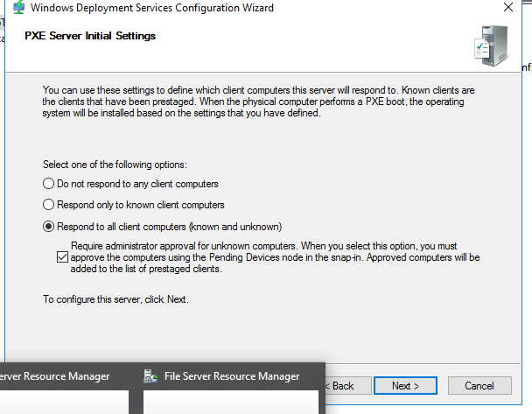Click the File Server Resource Manager taskbar icon
This screenshot has width=532, height=414.
(x=150, y=376)
